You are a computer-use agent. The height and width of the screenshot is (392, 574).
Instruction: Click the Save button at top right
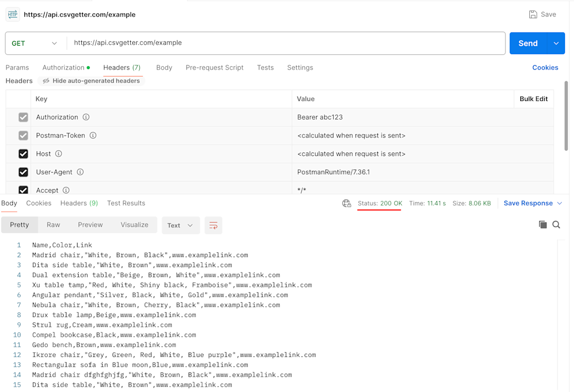pyautogui.click(x=543, y=15)
